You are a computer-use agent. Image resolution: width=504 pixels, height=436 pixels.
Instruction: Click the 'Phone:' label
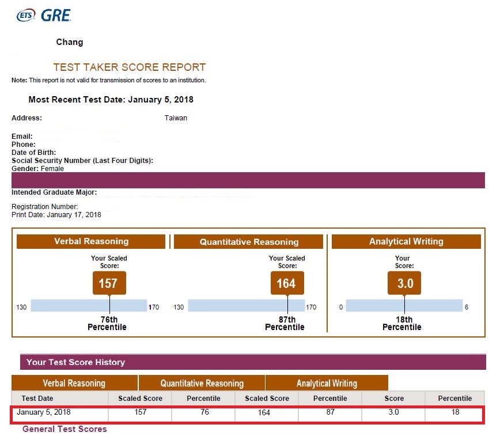pos(24,144)
